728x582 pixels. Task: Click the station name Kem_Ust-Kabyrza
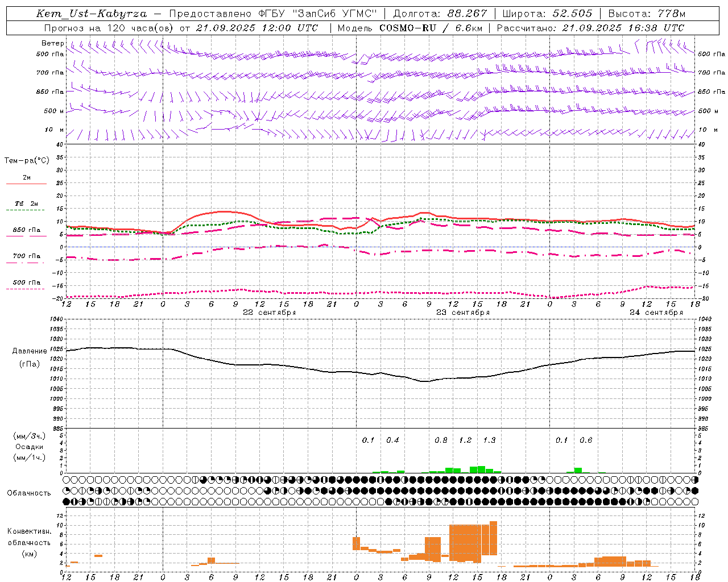point(92,14)
